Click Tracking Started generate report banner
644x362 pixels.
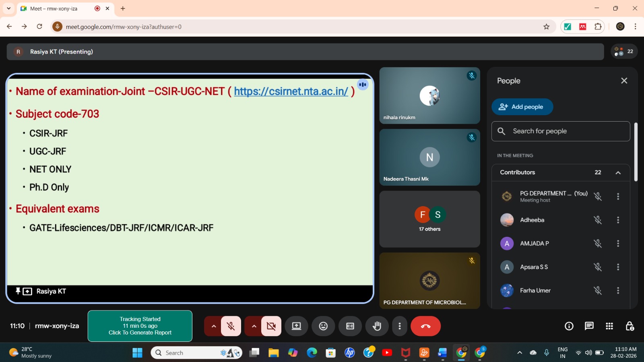pyautogui.click(x=140, y=326)
